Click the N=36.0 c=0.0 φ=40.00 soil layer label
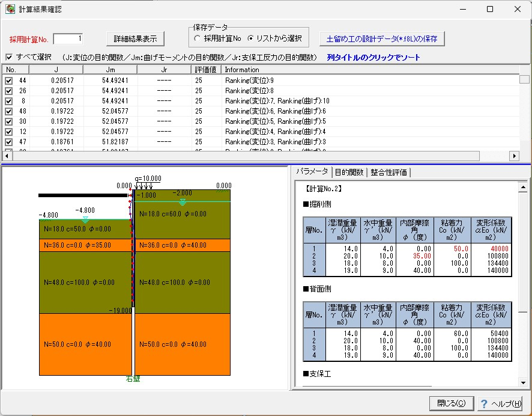Viewport: 532px width, 416px height. pos(173,245)
